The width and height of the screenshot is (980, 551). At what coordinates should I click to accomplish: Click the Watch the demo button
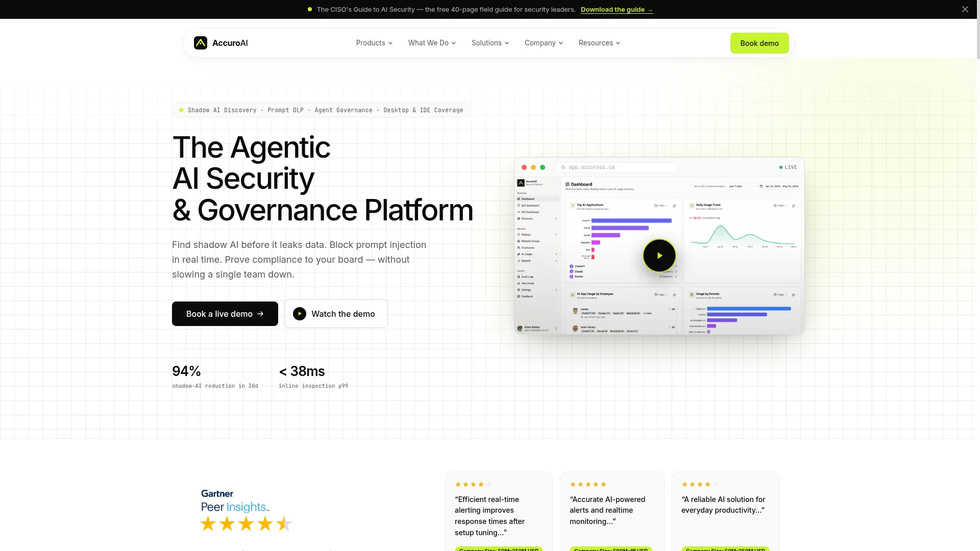pyautogui.click(x=336, y=314)
